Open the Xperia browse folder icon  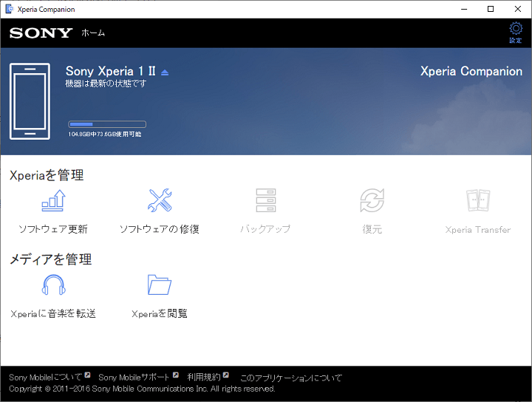160,285
